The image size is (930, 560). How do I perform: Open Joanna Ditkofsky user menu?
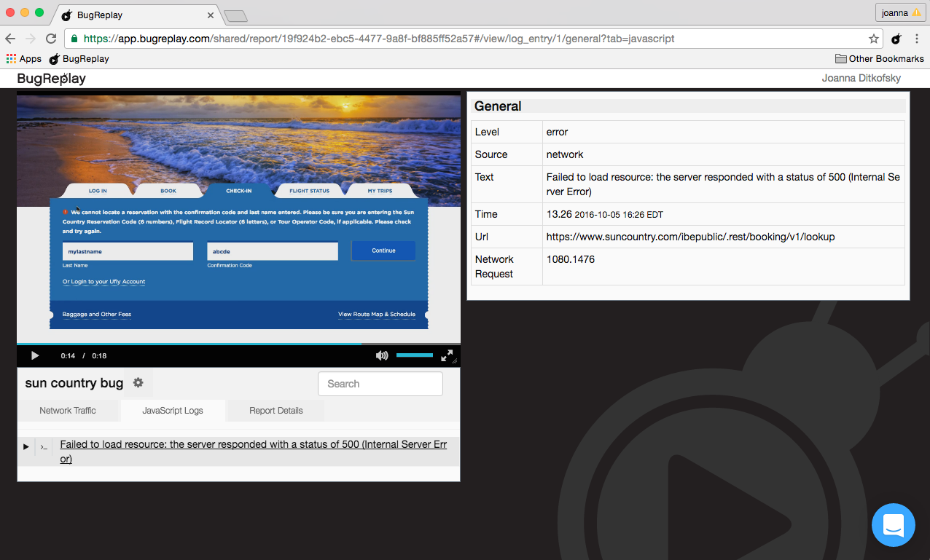pos(861,79)
